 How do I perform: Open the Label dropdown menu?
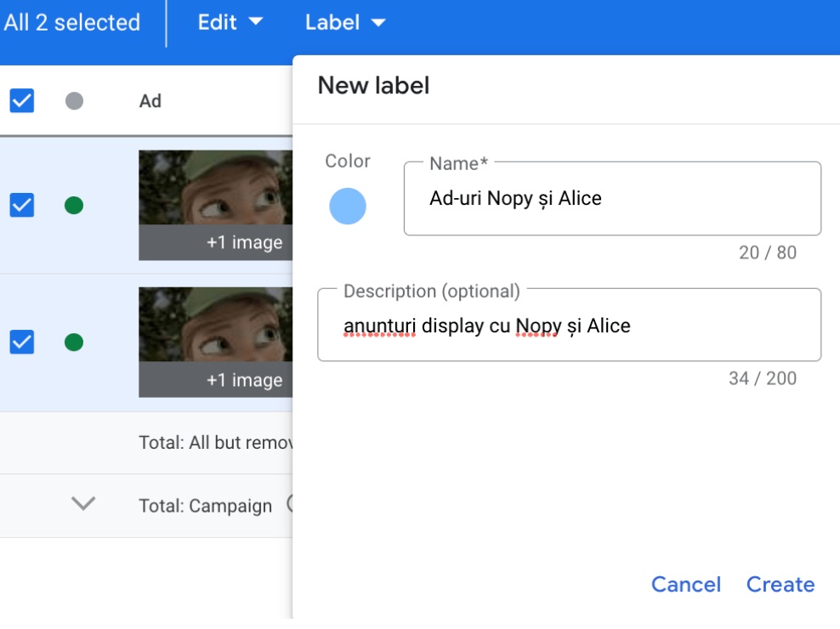[344, 23]
